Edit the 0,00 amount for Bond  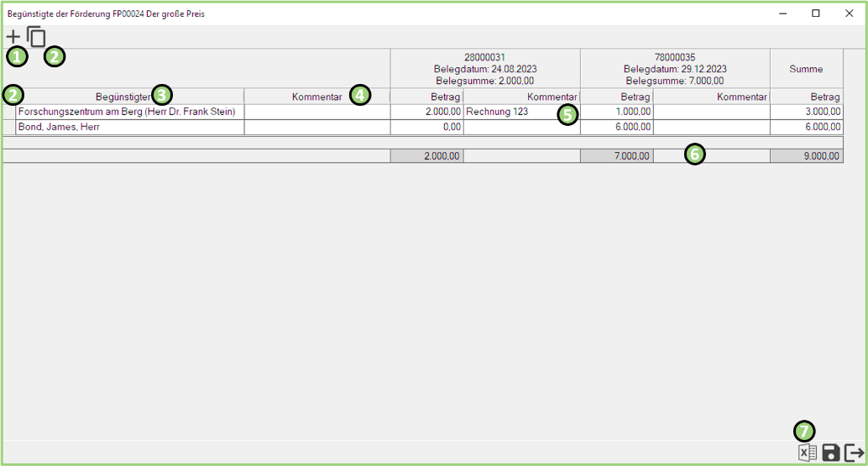pyautogui.click(x=426, y=127)
